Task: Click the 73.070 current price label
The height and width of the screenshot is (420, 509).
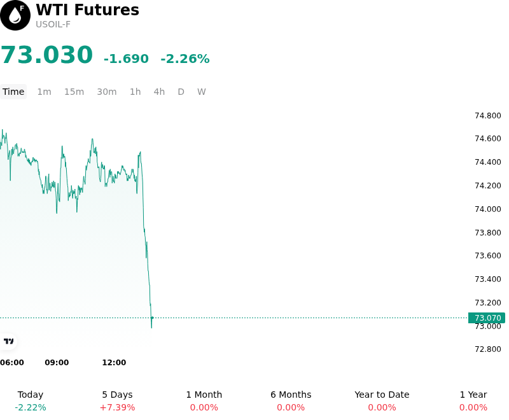Action: pyautogui.click(x=487, y=318)
